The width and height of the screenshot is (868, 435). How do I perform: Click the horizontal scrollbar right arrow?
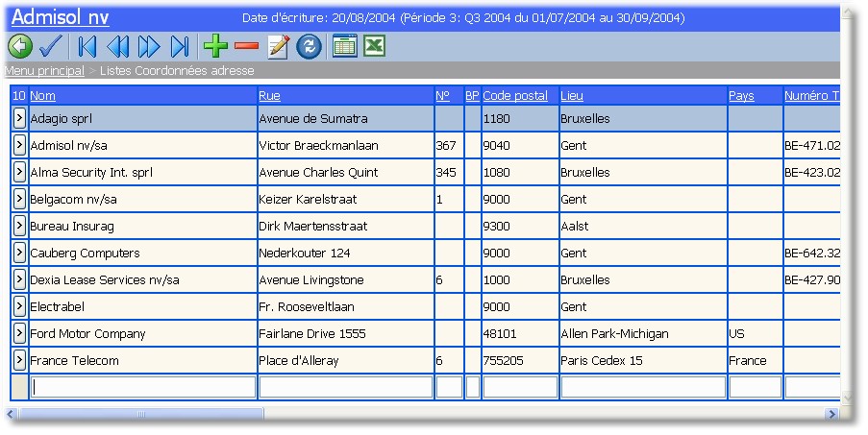831,414
